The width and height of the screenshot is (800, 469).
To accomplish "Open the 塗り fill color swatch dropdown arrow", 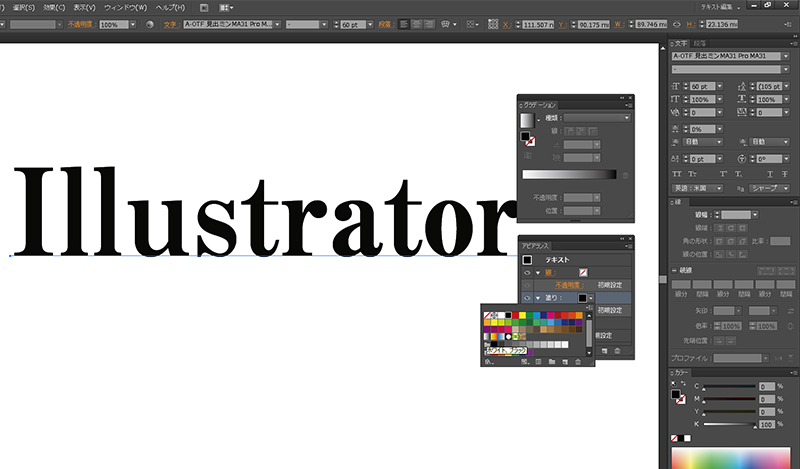I will 591,298.
